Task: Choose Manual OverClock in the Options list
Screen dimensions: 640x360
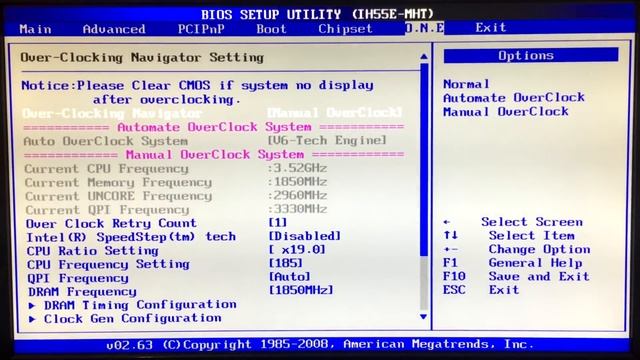Action: 506,111
